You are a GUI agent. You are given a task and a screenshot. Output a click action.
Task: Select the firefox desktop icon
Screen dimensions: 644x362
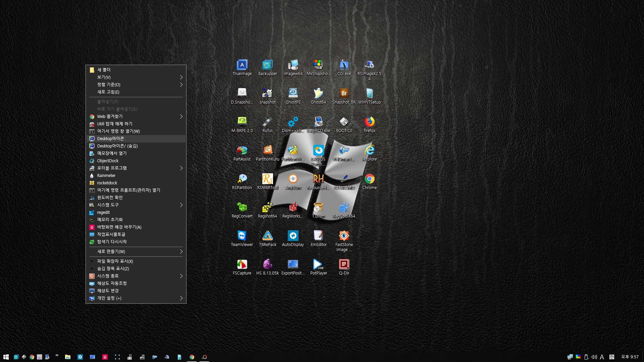(x=369, y=124)
